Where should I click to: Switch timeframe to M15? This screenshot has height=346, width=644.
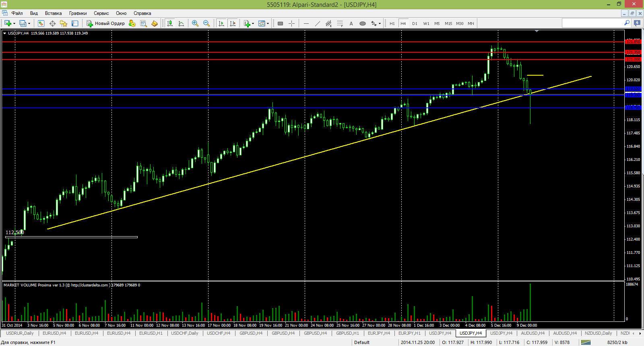tap(448, 23)
